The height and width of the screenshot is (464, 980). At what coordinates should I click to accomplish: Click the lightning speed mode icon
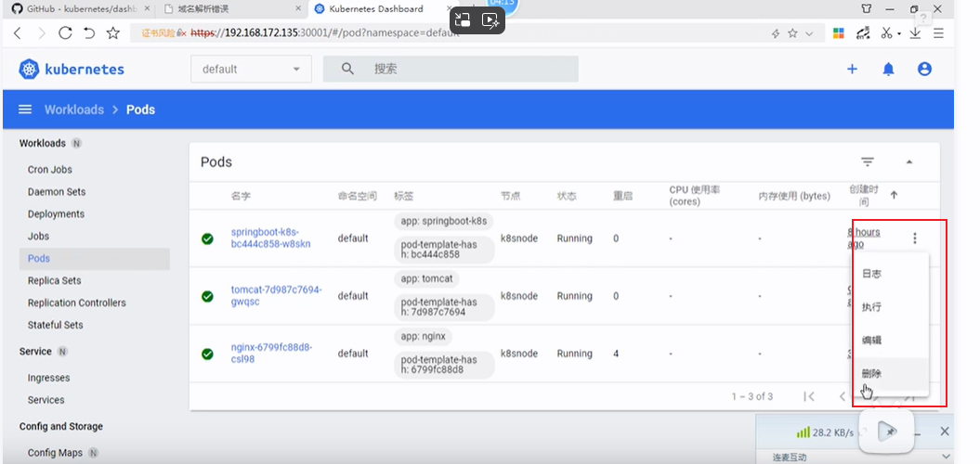(x=775, y=33)
